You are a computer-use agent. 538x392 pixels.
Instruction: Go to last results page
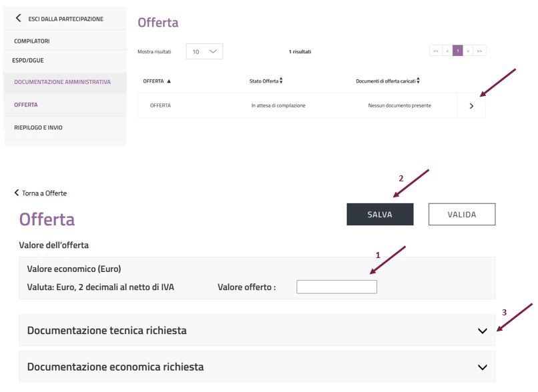[479, 51]
